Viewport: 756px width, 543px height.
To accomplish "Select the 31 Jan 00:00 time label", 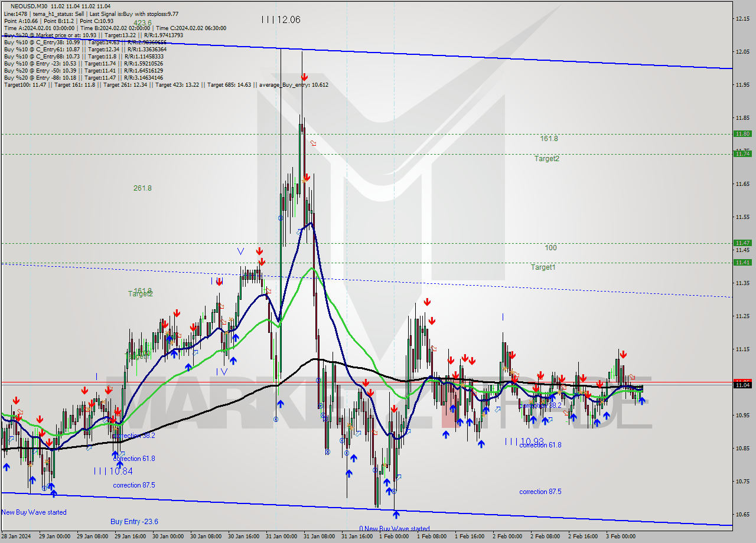I will coord(281,537).
